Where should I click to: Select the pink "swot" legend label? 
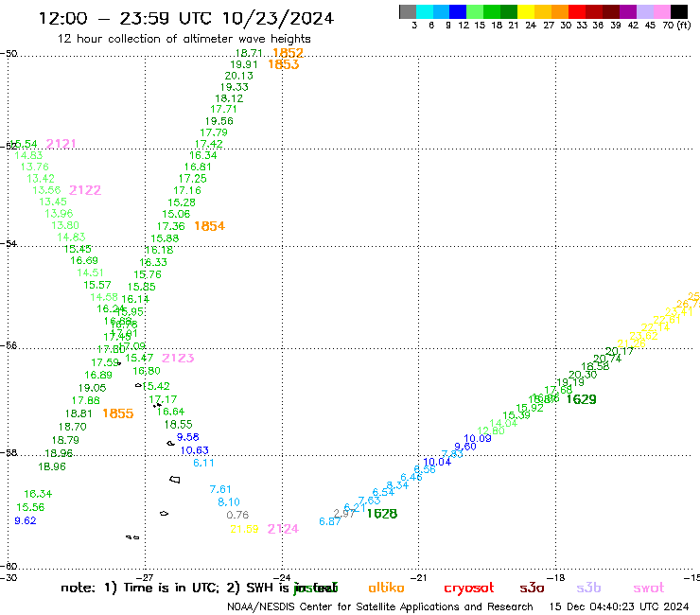click(648, 588)
